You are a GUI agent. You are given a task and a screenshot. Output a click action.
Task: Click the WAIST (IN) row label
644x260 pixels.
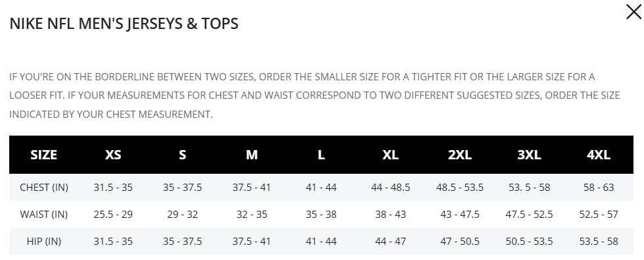point(44,215)
